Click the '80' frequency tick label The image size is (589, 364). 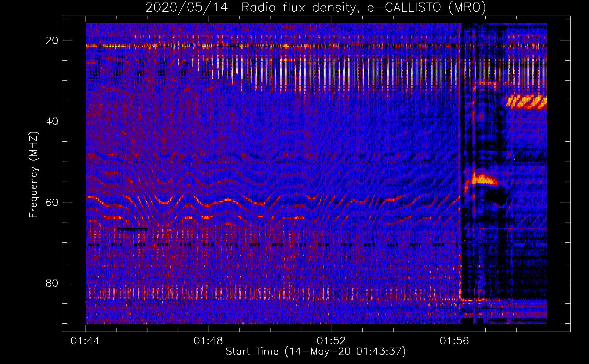pyautogui.click(x=52, y=283)
